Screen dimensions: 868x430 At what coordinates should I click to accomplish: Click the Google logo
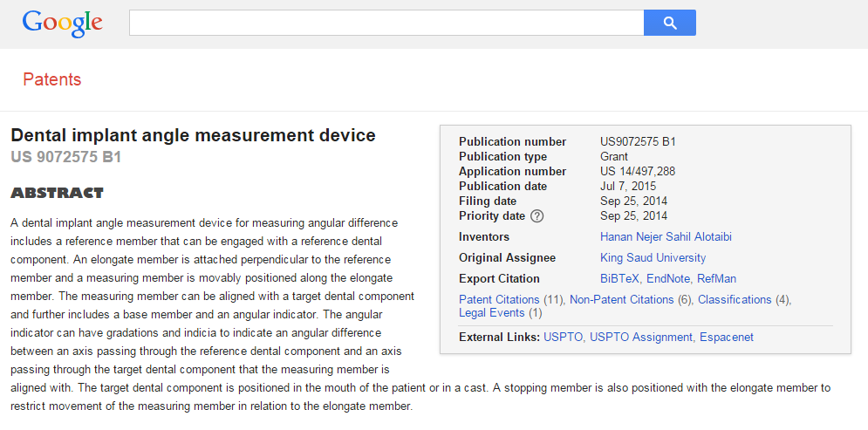(62, 24)
